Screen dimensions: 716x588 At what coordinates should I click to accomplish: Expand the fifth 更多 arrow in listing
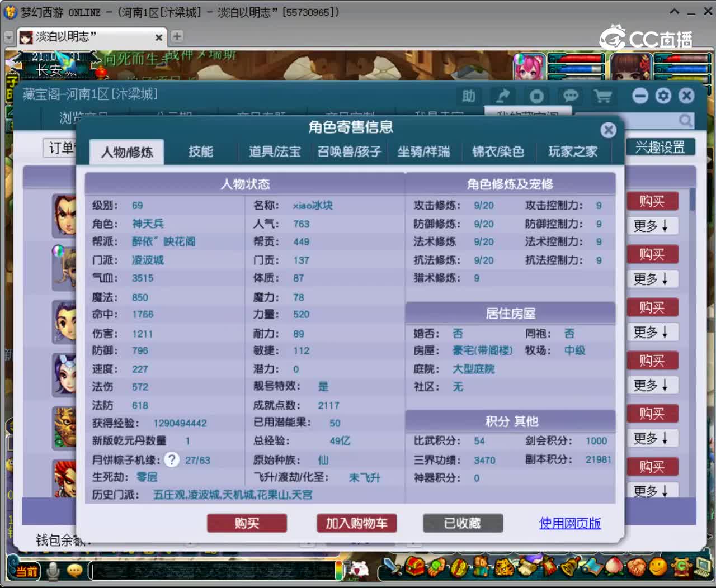[652, 438]
